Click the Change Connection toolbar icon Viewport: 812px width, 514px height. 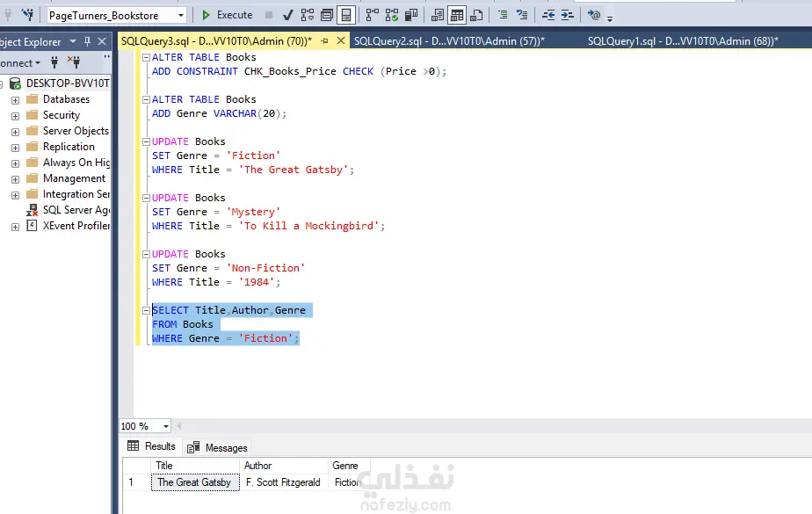click(27, 15)
